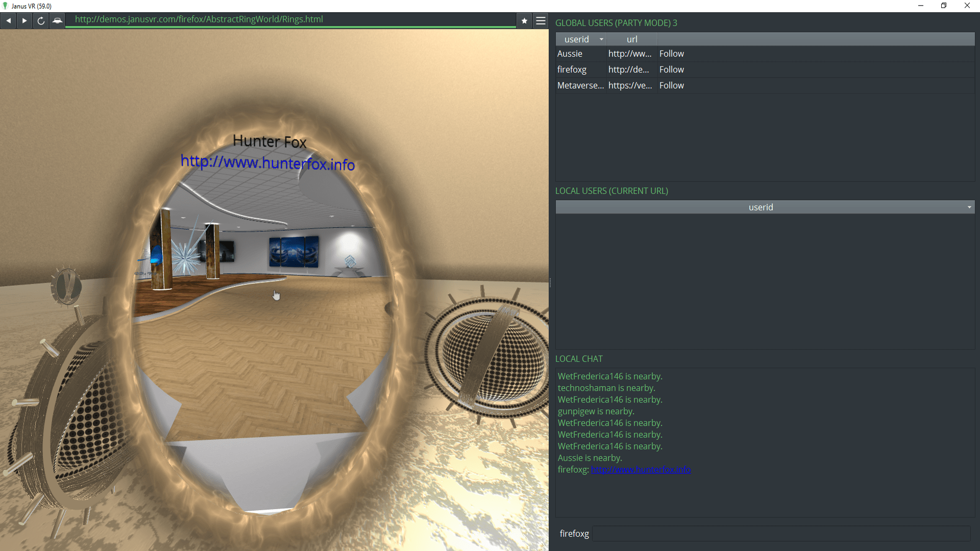
Task: Toggle Follow for user firefoxg
Action: 671,69
